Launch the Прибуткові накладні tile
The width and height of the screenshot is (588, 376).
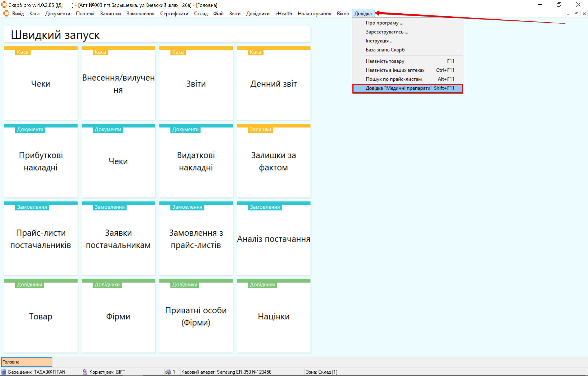pyautogui.click(x=41, y=161)
